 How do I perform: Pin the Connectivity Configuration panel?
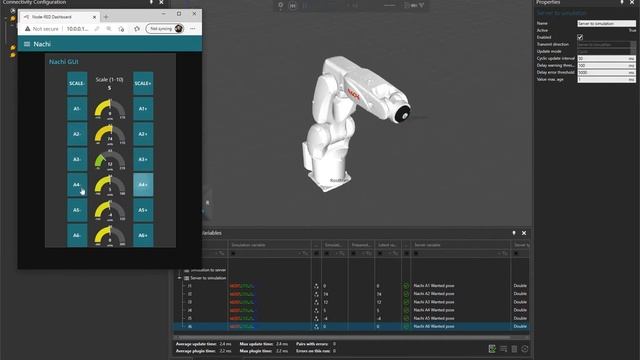(151, 2)
